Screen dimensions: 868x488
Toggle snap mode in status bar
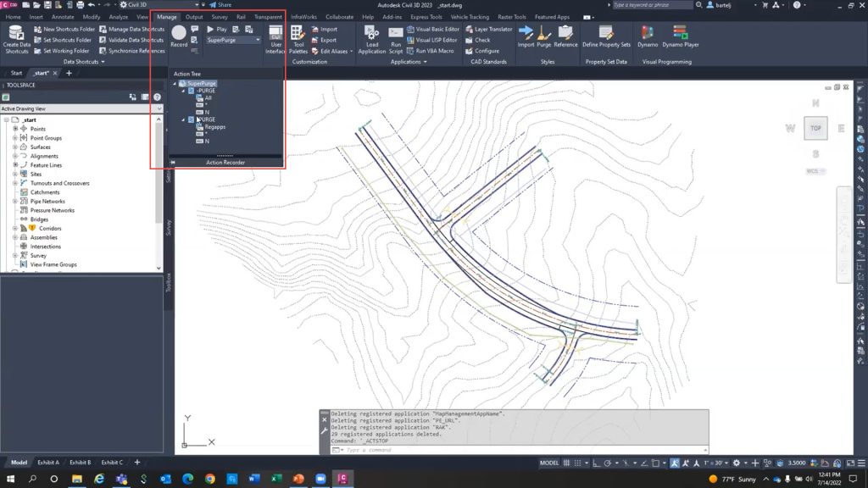tap(577, 463)
